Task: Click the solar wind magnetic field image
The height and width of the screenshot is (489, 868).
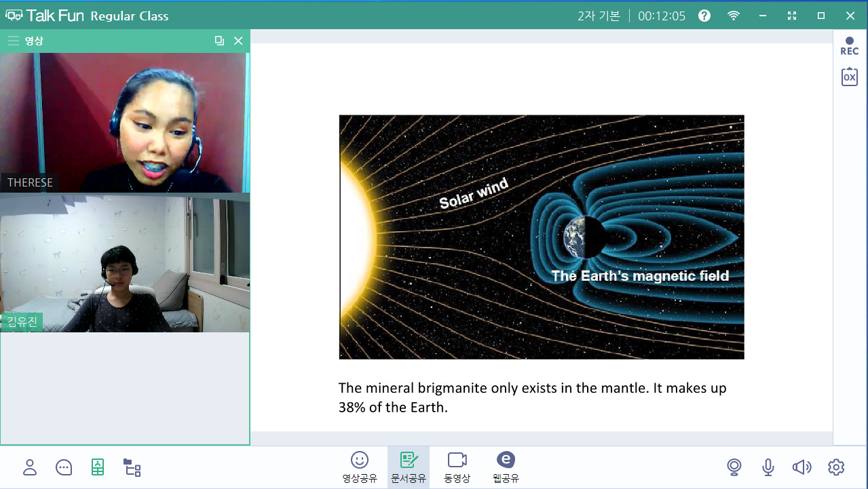Action: click(542, 237)
